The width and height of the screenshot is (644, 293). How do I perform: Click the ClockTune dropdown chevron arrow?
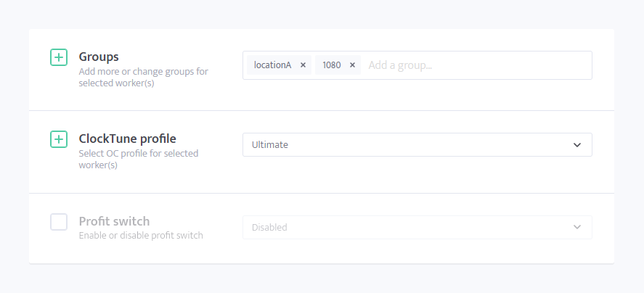(x=577, y=145)
